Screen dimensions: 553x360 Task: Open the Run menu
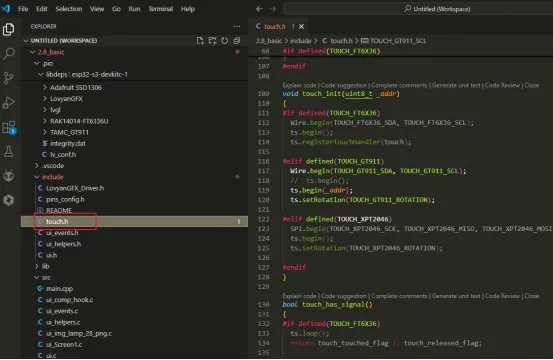point(134,9)
